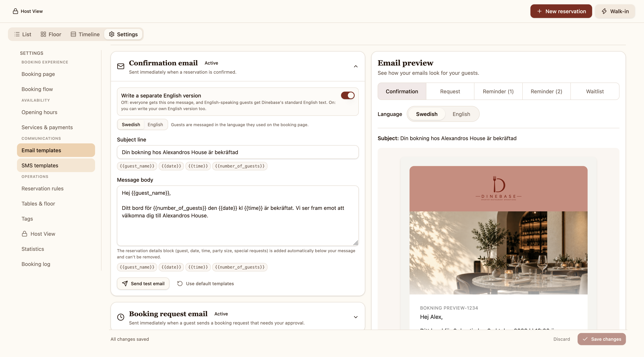Click the envelope icon of Confirmation email
The width and height of the screenshot is (644, 357).
[x=121, y=66]
